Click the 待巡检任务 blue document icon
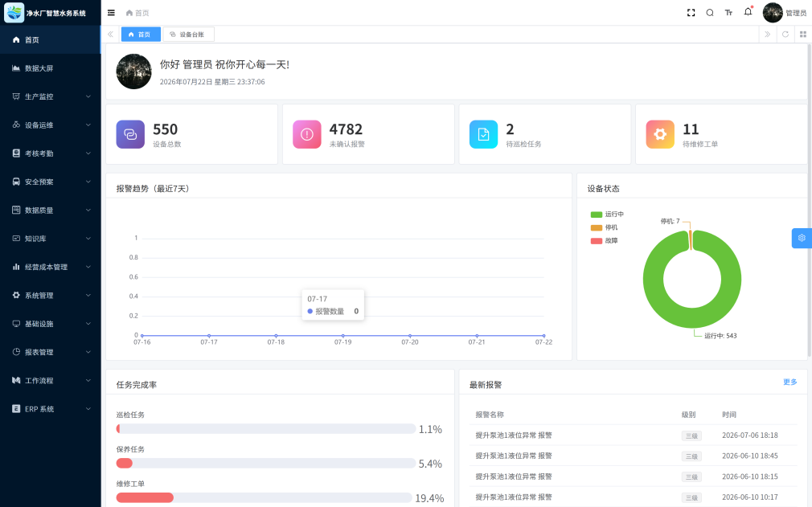The width and height of the screenshot is (812, 507). [x=483, y=134]
